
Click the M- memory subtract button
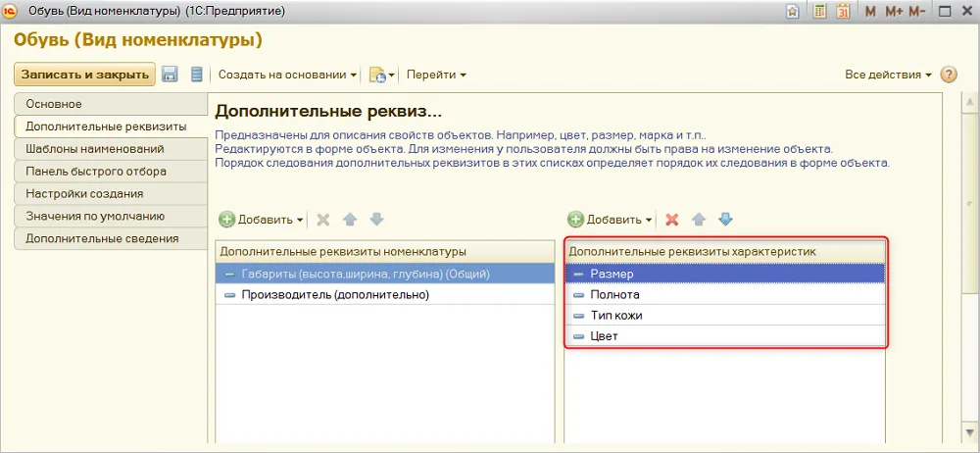(x=918, y=11)
